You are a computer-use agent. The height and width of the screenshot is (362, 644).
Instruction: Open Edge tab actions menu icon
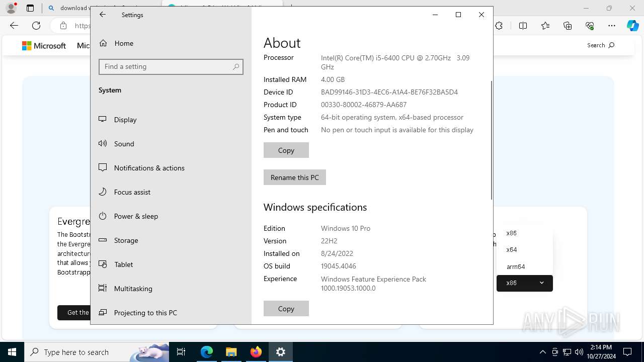point(30,8)
